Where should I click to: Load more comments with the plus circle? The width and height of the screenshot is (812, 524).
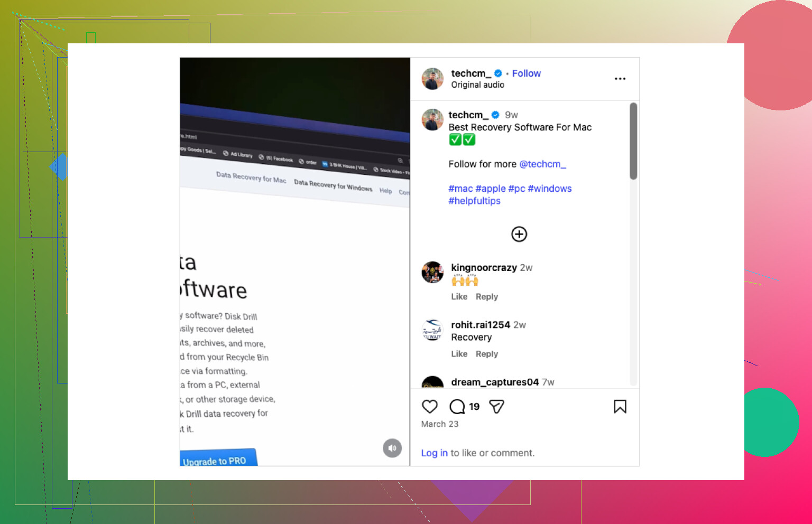519,234
